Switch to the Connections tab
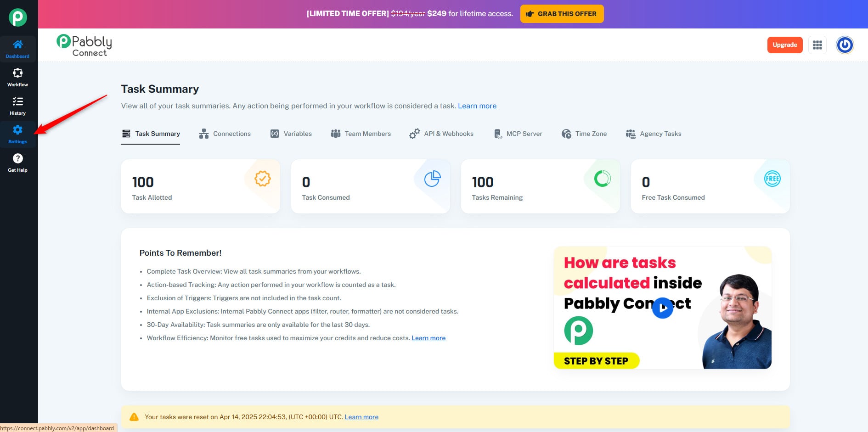The image size is (868, 432). tap(225, 134)
